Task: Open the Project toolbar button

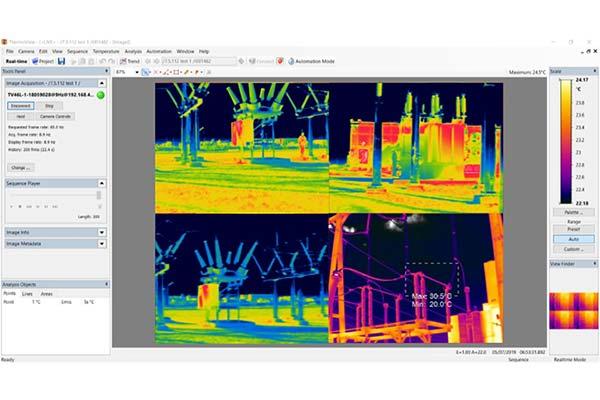Action: click(x=42, y=61)
